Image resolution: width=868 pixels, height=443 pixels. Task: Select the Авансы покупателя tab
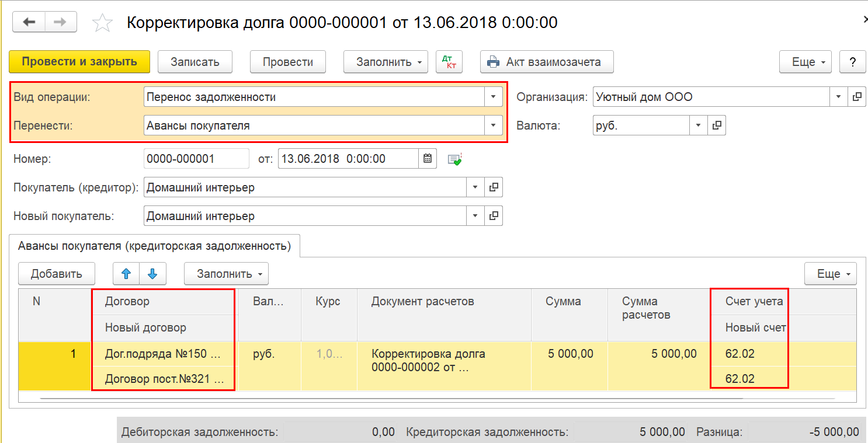pyautogui.click(x=154, y=246)
